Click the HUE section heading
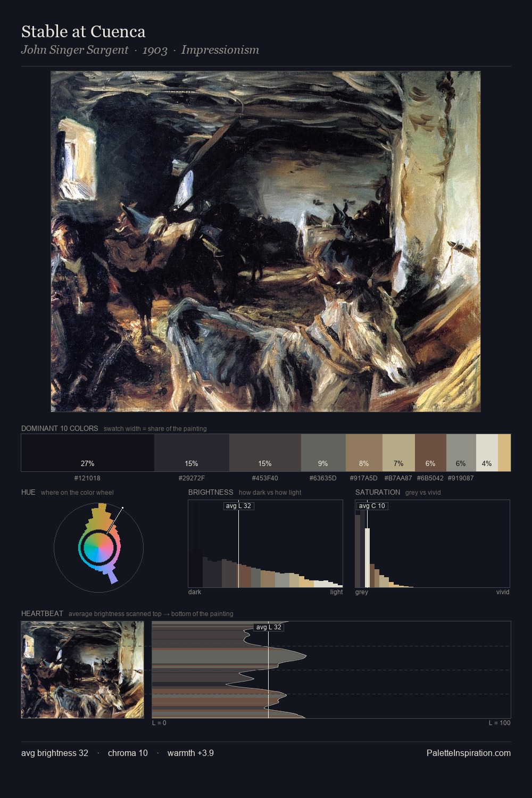This screenshot has height=798, width=532. (x=28, y=492)
